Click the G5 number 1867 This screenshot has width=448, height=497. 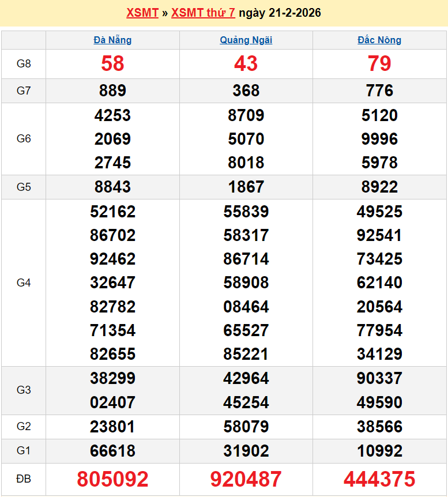tap(246, 187)
